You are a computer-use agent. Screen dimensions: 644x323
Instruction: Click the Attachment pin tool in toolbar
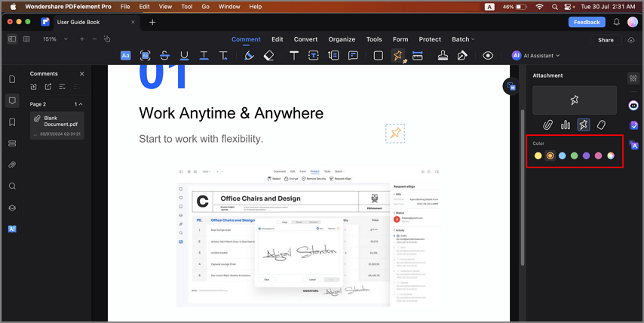(x=397, y=56)
